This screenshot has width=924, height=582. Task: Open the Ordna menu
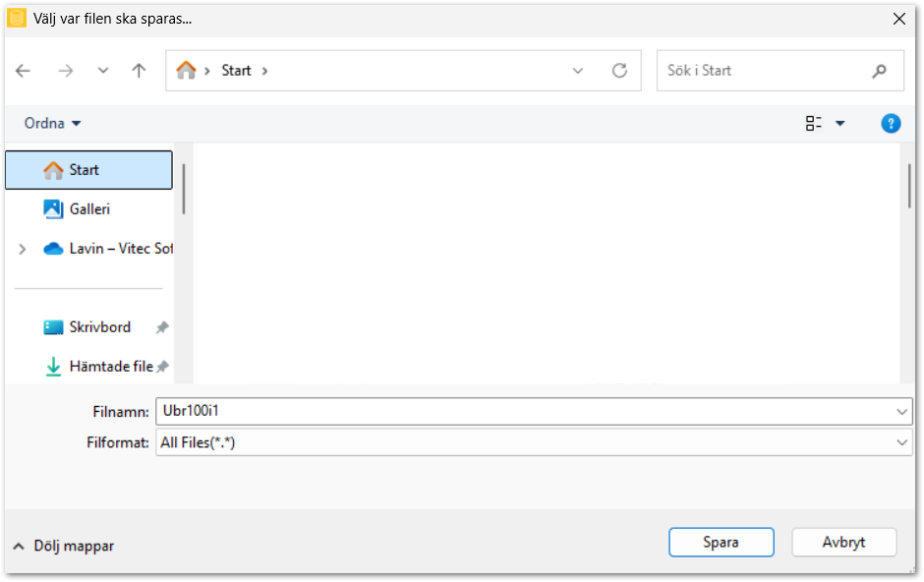(53, 123)
